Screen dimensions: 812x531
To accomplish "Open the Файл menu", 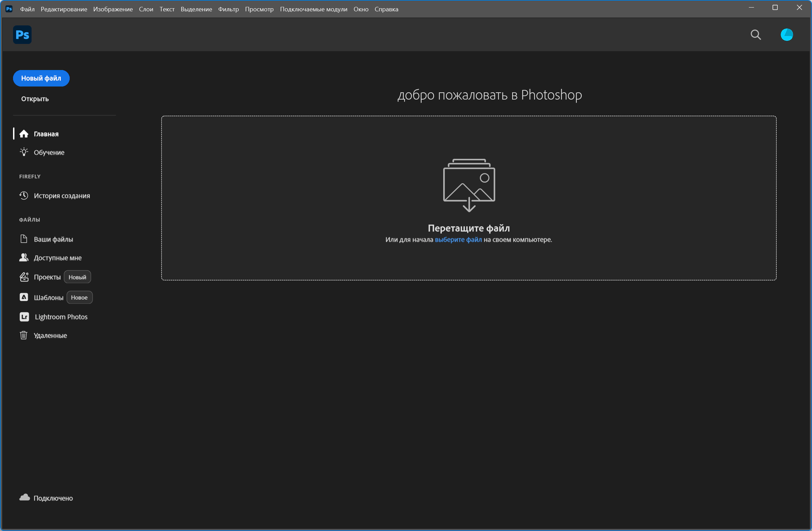I will [27, 9].
